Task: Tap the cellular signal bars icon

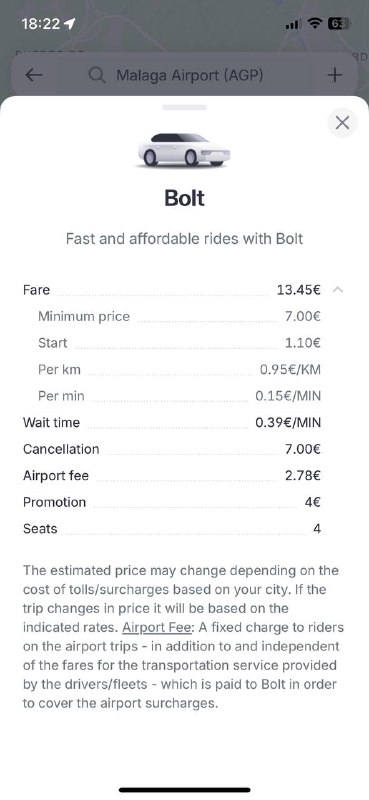Action: click(x=293, y=24)
